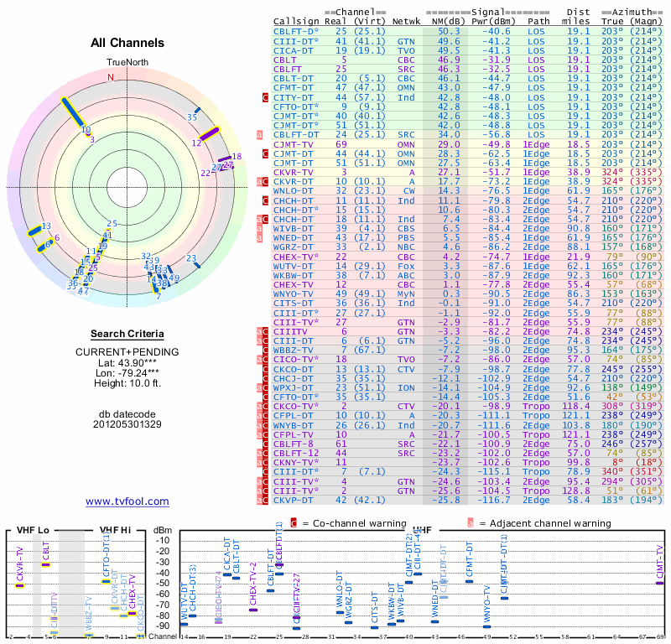
Task: Click the CBLFT-D* callsign in the table
Action: pos(295,30)
